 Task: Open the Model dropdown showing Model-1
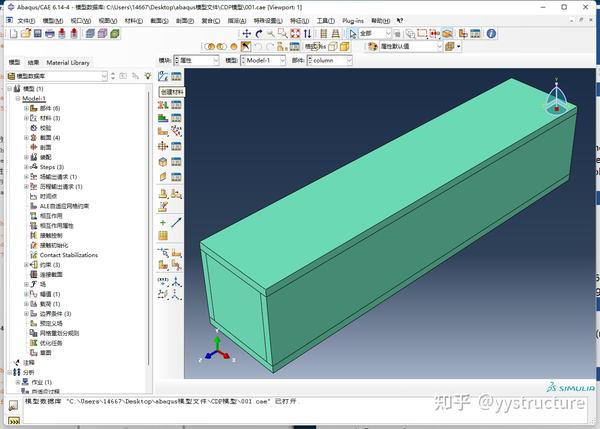pos(263,60)
